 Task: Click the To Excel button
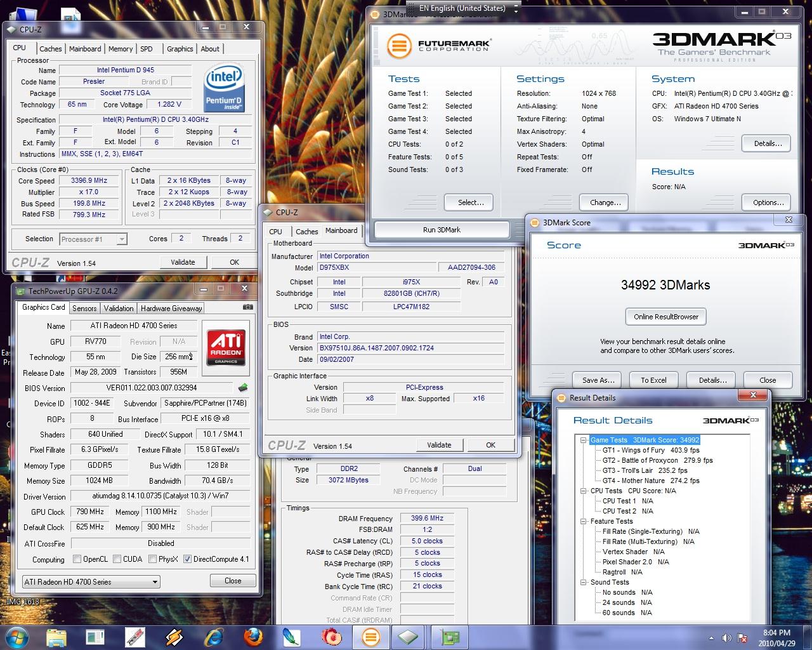tap(653, 380)
